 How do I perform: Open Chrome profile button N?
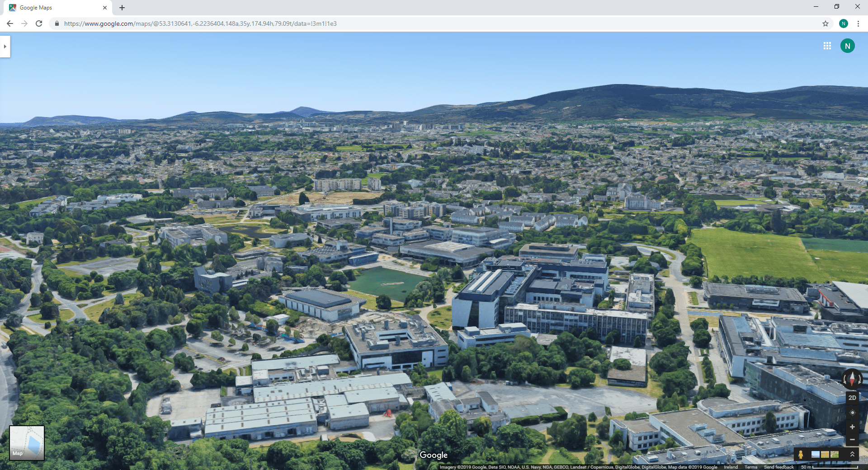pyautogui.click(x=844, y=23)
